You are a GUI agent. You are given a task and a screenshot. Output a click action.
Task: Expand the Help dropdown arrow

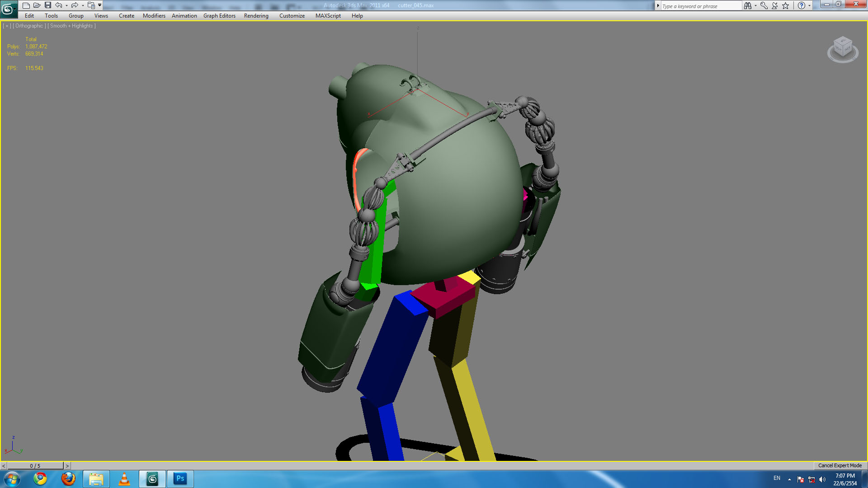pos(809,6)
